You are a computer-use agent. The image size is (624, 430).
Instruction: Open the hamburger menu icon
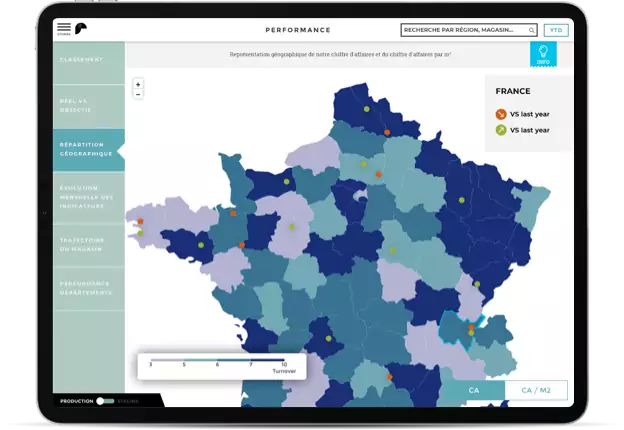click(64, 28)
